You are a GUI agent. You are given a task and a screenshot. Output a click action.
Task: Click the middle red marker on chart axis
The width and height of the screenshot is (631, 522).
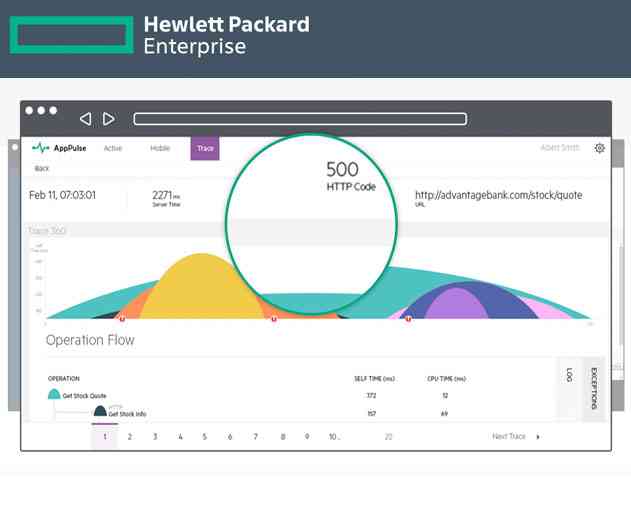click(x=274, y=319)
